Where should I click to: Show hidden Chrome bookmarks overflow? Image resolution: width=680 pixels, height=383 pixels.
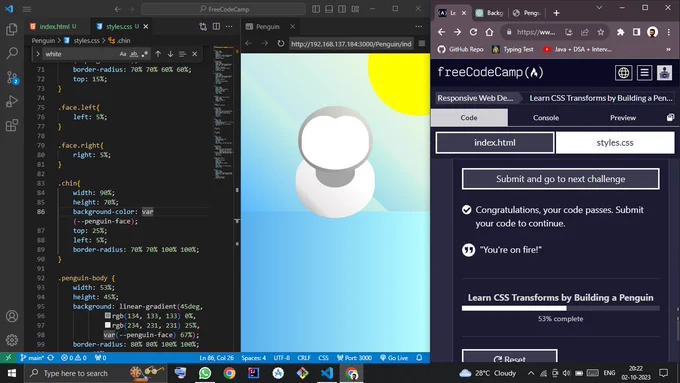point(668,49)
